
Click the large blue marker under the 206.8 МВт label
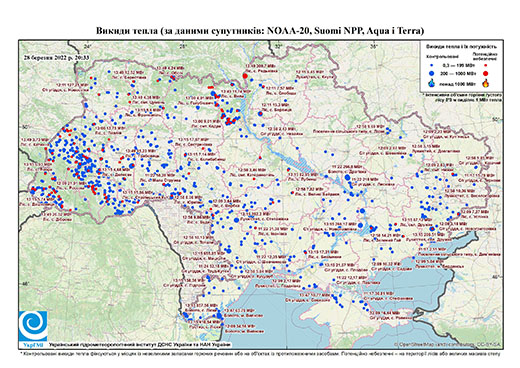(x=347, y=177)
